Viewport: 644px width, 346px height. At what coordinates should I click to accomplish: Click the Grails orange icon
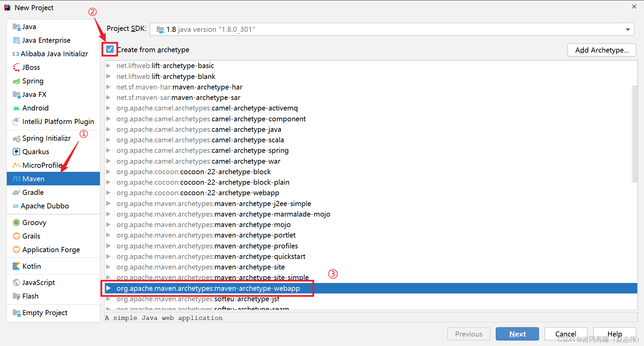click(x=16, y=236)
